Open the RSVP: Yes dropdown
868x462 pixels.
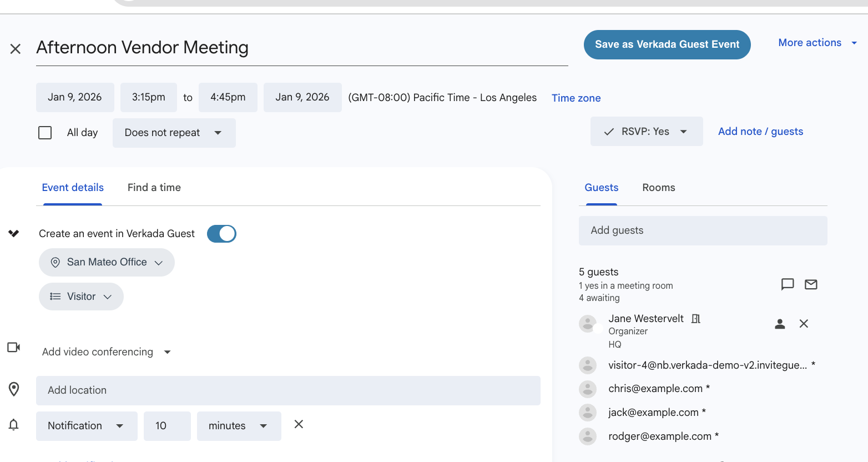(x=646, y=132)
